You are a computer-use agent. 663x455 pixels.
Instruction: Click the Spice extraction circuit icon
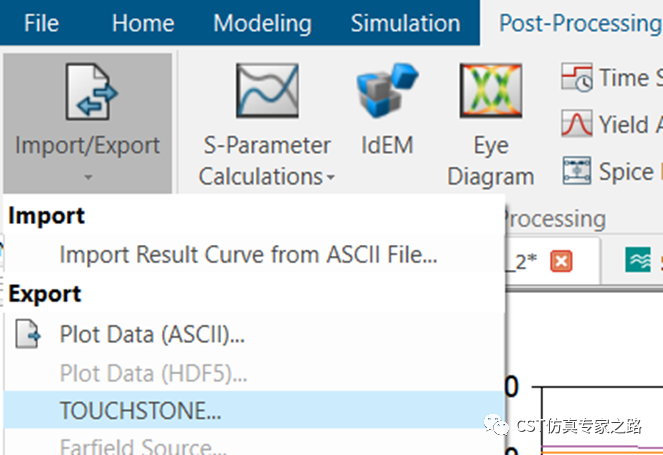(576, 170)
